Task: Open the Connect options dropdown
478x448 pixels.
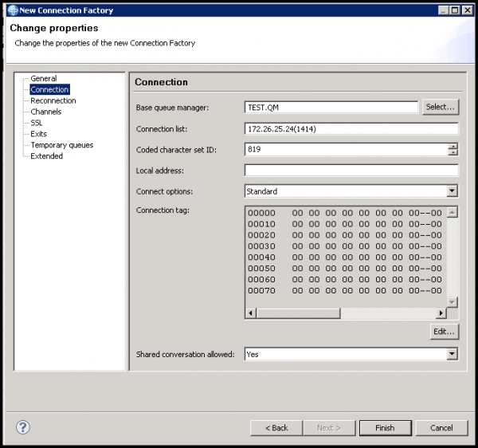Action: click(x=452, y=191)
